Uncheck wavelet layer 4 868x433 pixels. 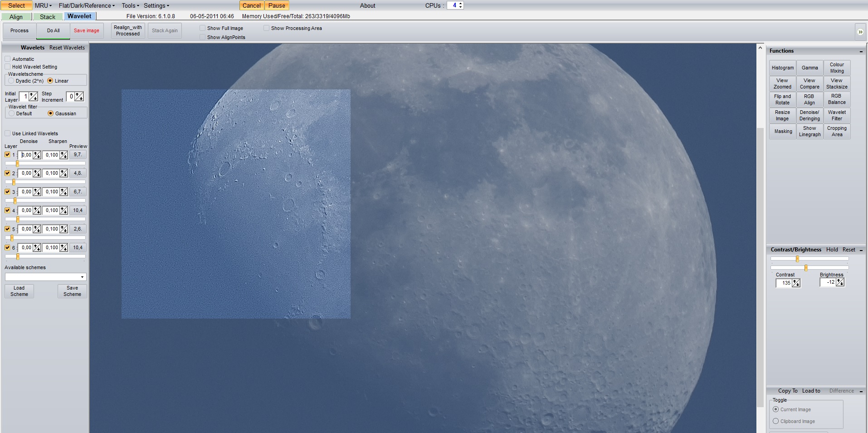pyautogui.click(x=8, y=211)
